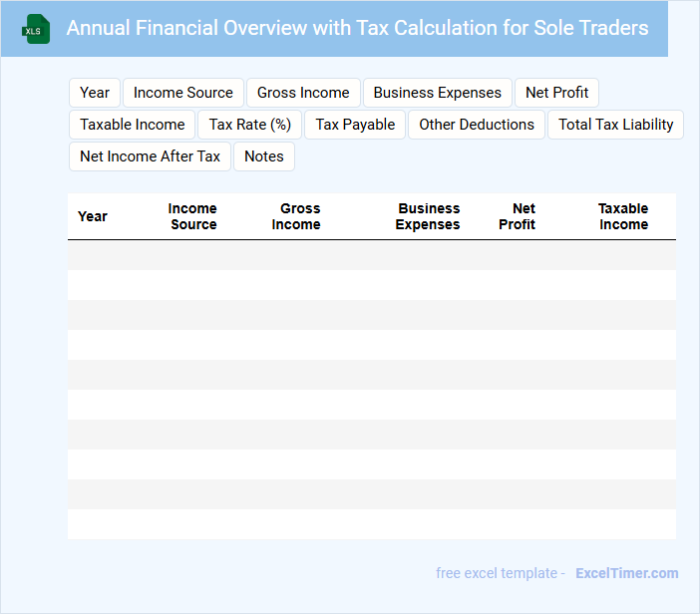Screen dimensions: 700x614
Task: Select the Tax Rate (%) tag
Action: click(x=250, y=125)
